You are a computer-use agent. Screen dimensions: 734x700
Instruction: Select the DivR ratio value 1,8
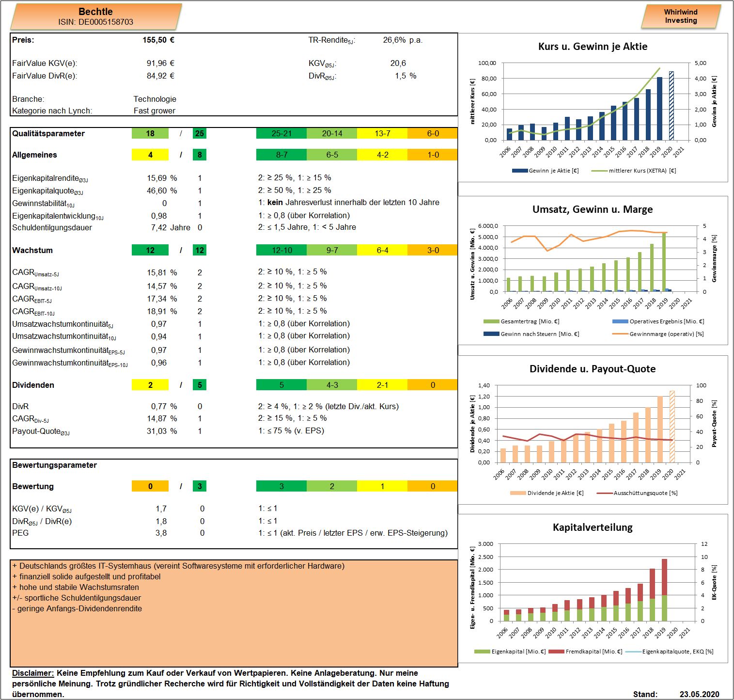click(x=161, y=521)
